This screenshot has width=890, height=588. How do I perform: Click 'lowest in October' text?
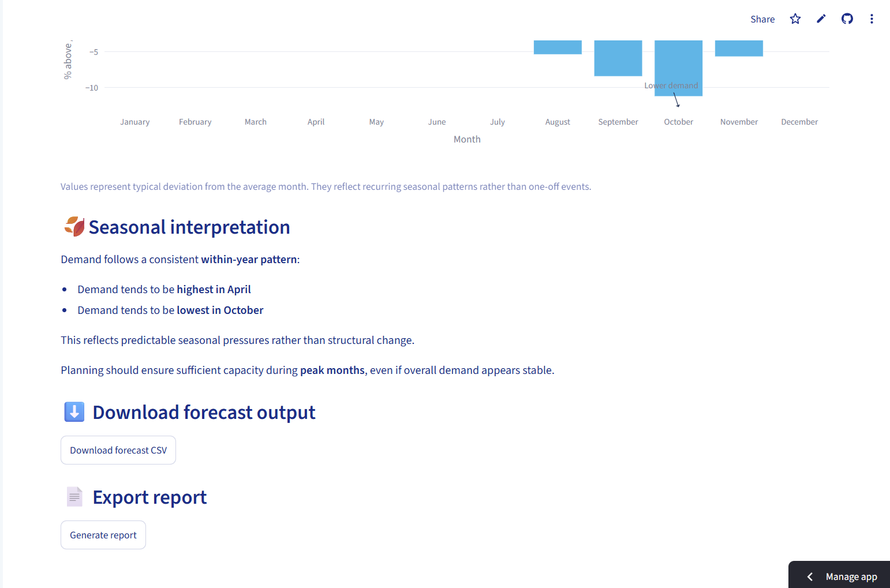tap(220, 310)
